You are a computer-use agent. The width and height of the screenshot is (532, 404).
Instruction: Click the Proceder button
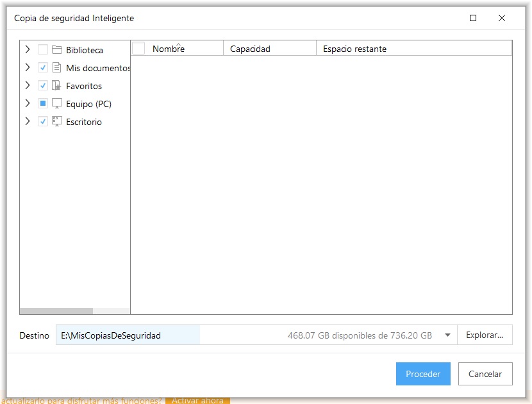point(423,374)
